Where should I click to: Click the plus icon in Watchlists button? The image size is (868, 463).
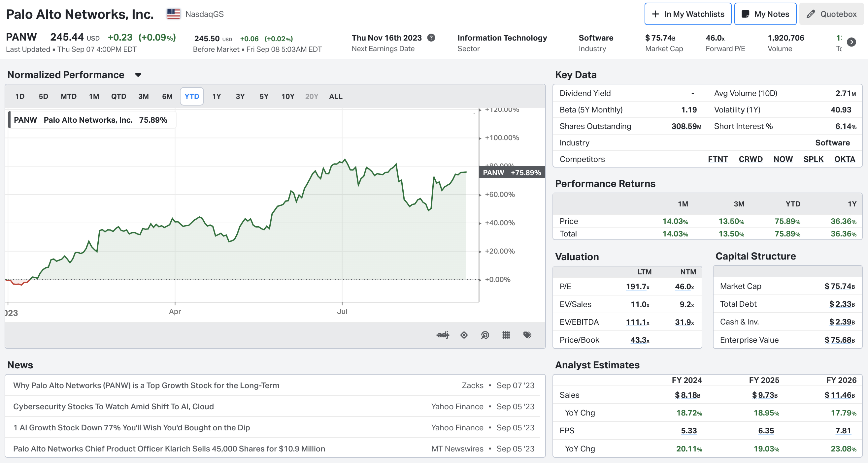point(655,14)
